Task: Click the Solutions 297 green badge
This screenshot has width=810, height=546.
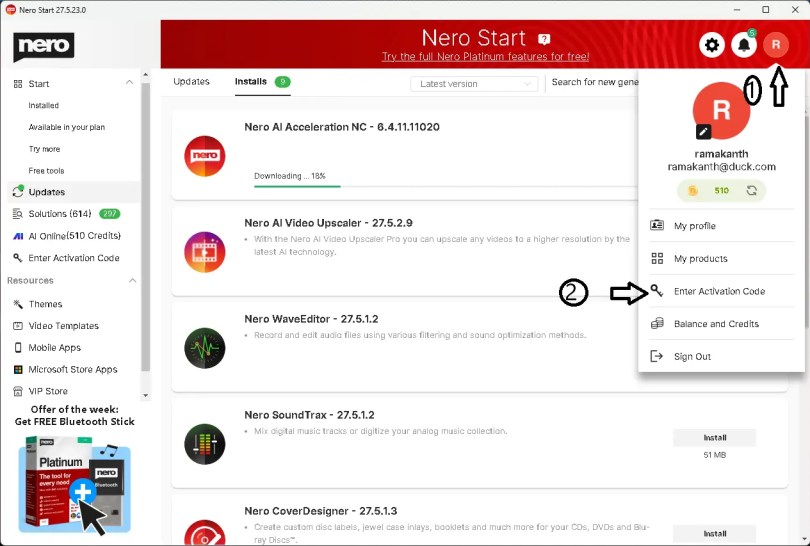Action: (x=110, y=213)
